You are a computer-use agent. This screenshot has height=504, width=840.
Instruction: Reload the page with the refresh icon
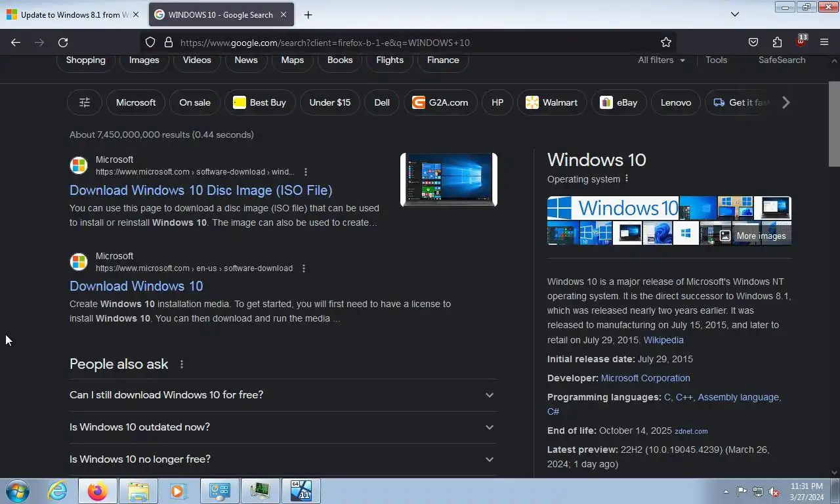[x=63, y=42]
